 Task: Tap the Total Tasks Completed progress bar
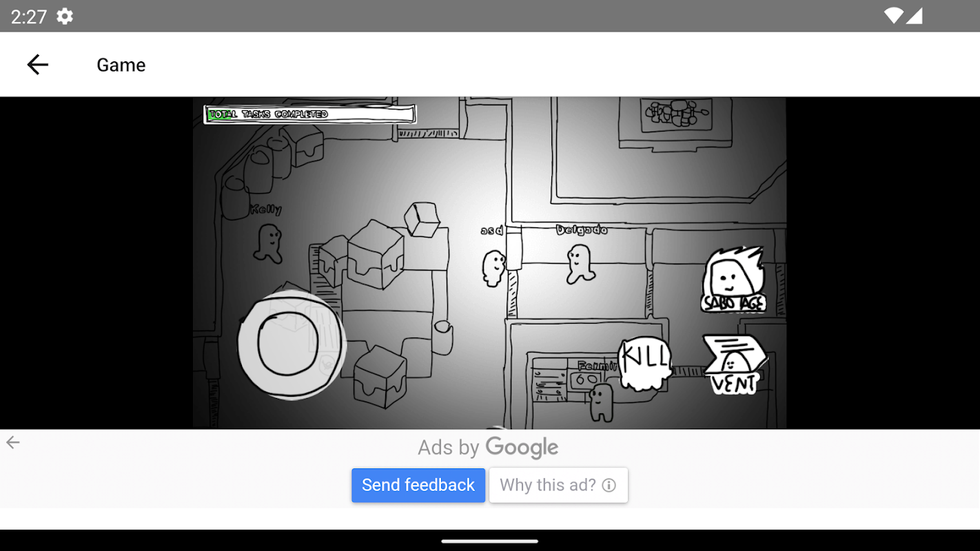tap(310, 114)
